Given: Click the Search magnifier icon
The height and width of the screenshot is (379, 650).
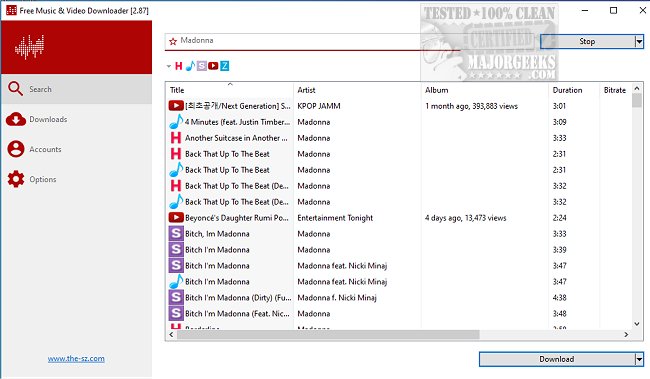Looking at the screenshot, I should (15, 89).
